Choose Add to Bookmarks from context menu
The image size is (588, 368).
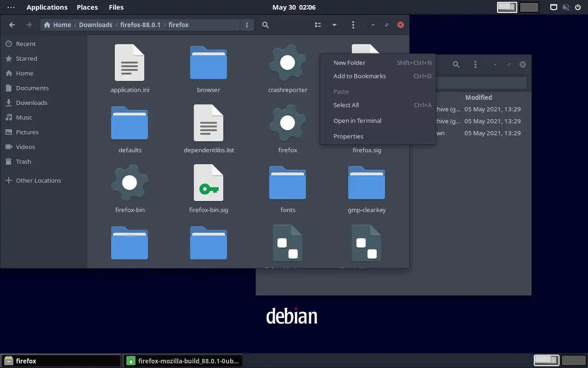[x=378, y=76]
